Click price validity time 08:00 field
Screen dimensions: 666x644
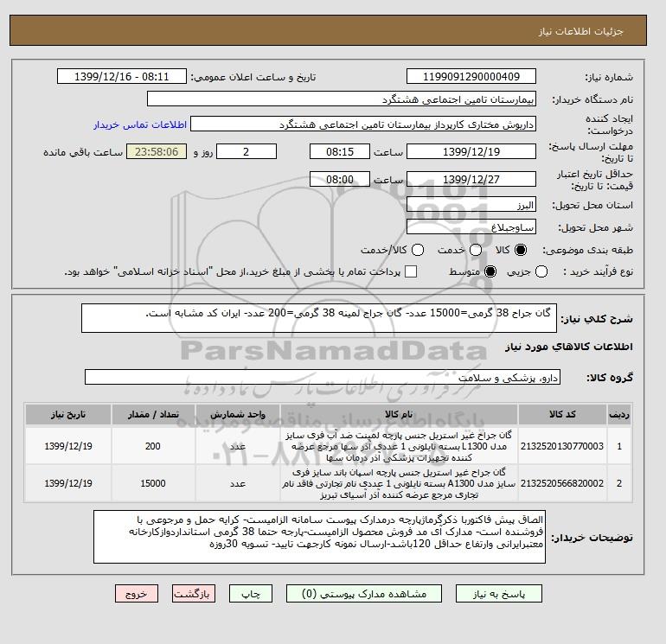[x=340, y=179]
